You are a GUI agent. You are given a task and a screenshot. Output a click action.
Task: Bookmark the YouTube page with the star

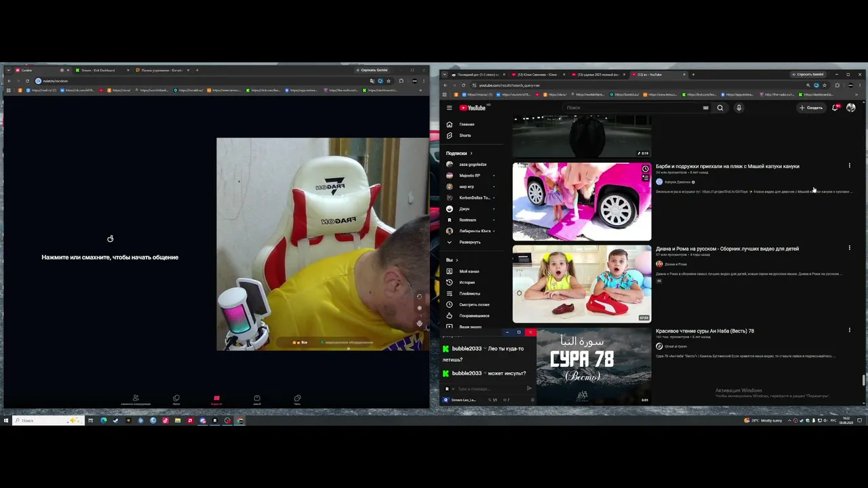tap(825, 85)
